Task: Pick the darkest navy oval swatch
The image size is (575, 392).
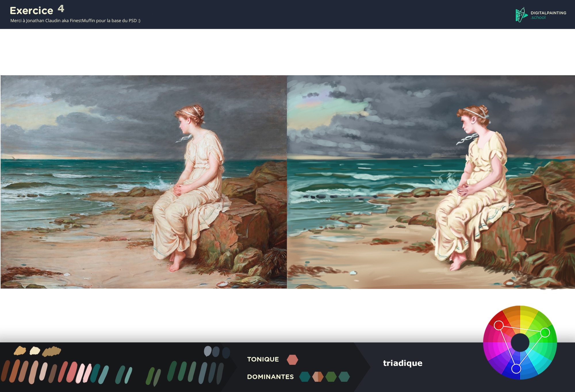Action: tap(226, 353)
